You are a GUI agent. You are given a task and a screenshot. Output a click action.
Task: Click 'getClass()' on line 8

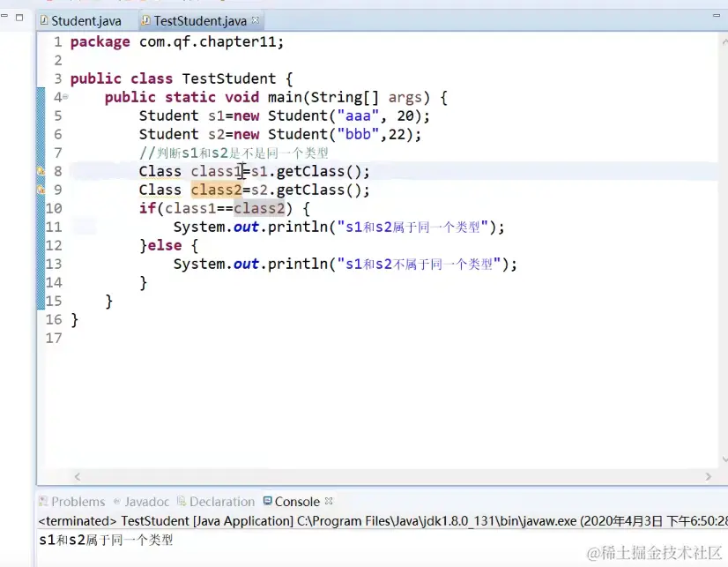click(x=318, y=172)
